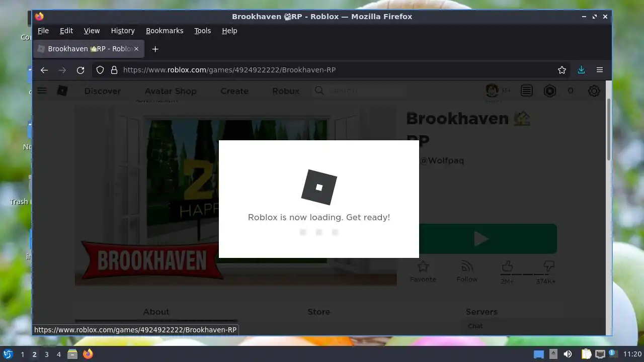Open the Tools menu
Image resolution: width=644 pixels, height=362 pixels.
coord(203,31)
